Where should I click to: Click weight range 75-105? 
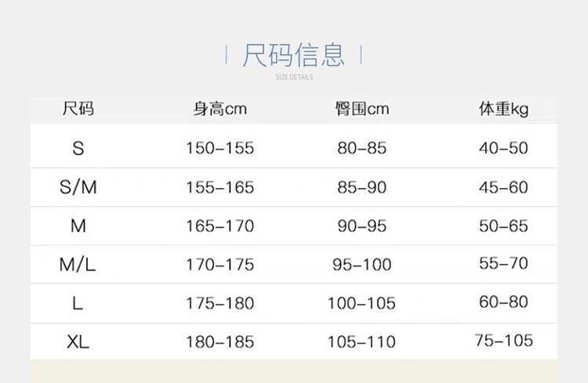coord(503,340)
